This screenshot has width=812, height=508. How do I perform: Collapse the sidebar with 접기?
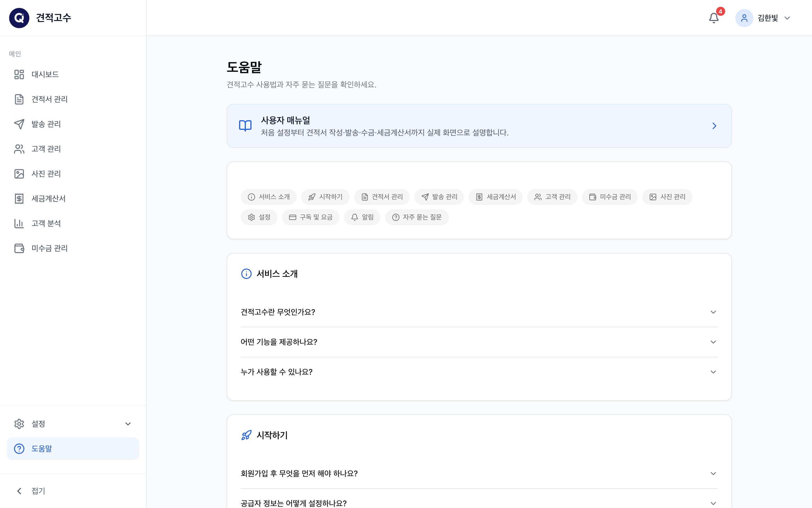coord(73,491)
